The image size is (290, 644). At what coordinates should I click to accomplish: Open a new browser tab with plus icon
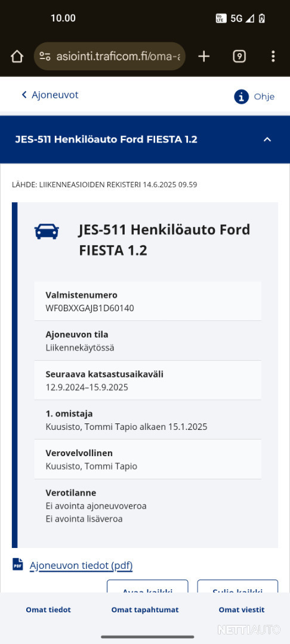tap(203, 56)
